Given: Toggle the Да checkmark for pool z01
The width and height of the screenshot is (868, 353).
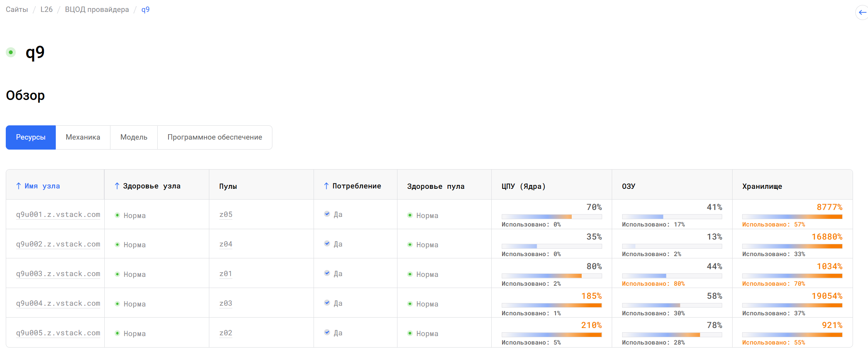Looking at the screenshot, I should pyautogui.click(x=327, y=273).
